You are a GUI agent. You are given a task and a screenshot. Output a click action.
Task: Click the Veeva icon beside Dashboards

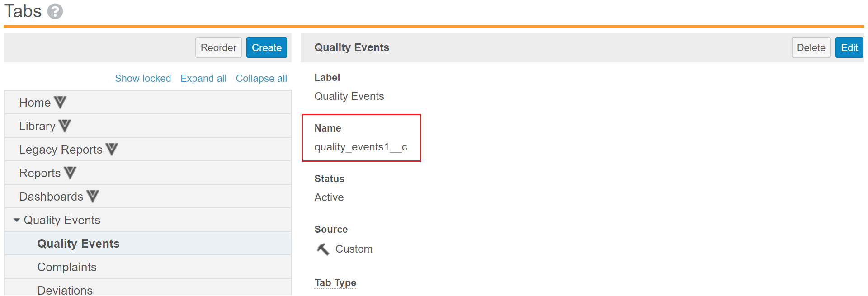tap(93, 196)
